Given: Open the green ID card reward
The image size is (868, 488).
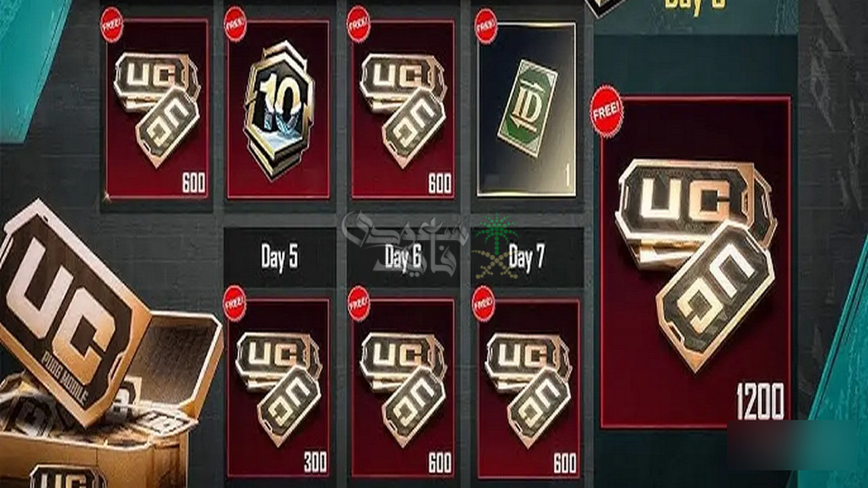Looking at the screenshot, I should (527, 108).
